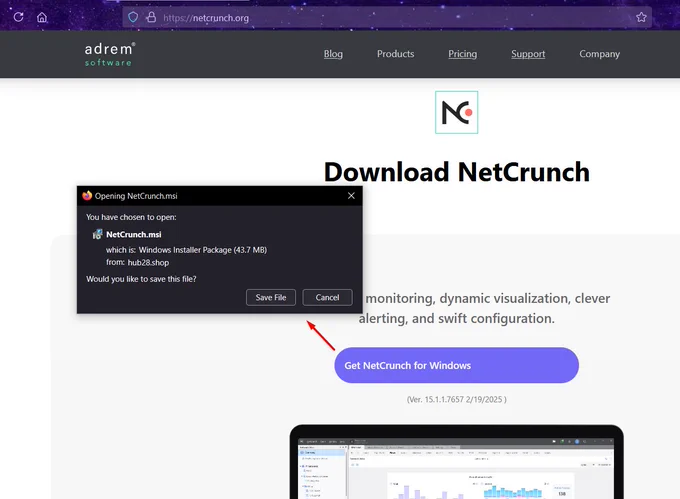This screenshot has height=499, width=680.
Task: Bookmark this page with the star icon
Action: tap(641, 17)
